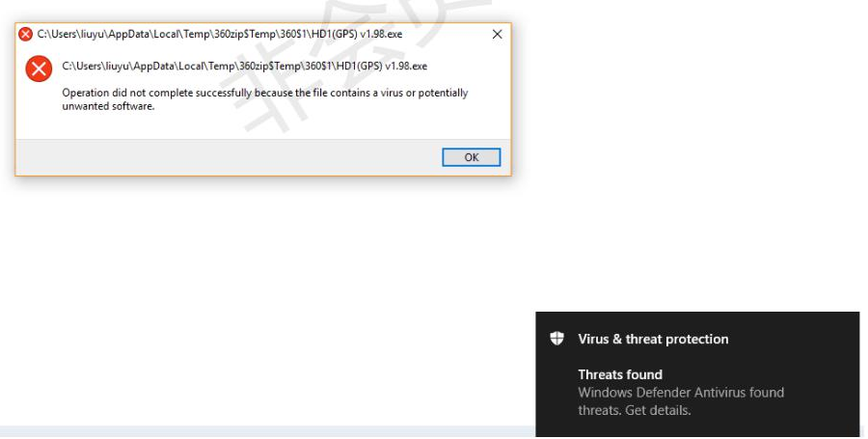
Task: Click the empty dark area right of the notification title
Action: (792, 339)
